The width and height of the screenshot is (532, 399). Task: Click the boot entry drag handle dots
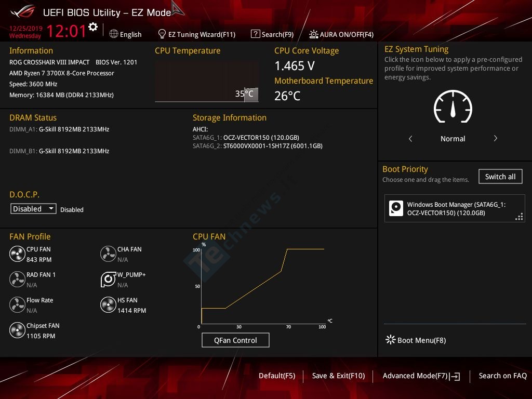[519, 217]
